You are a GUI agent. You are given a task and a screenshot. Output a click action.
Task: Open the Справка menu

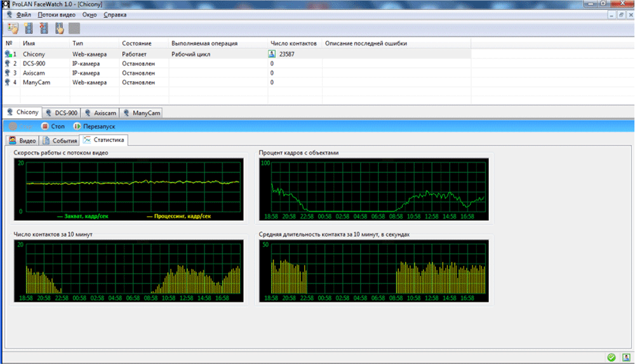coord(114,15)
